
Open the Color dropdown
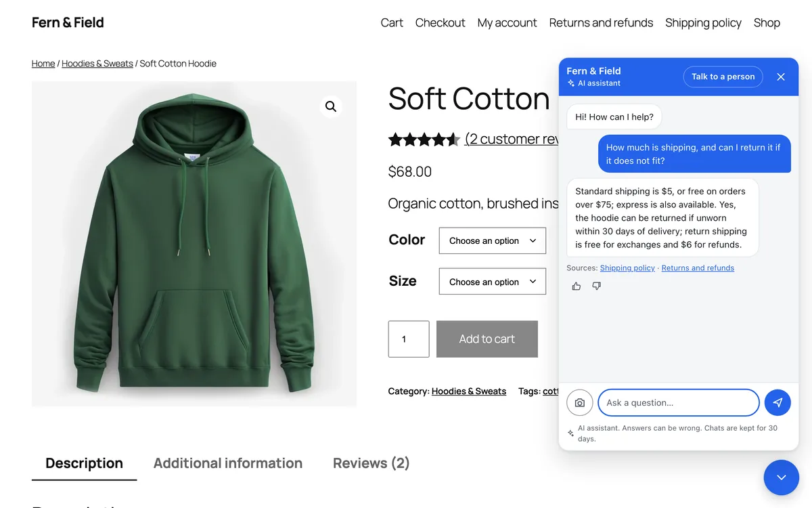493,240
